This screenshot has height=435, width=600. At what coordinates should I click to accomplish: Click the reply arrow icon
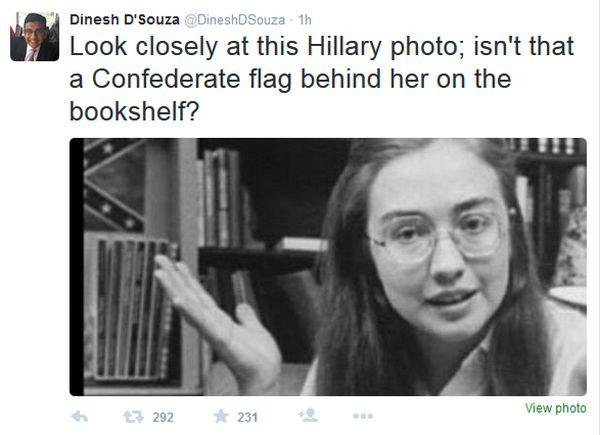pyautogui.click(x=80, y=416)
